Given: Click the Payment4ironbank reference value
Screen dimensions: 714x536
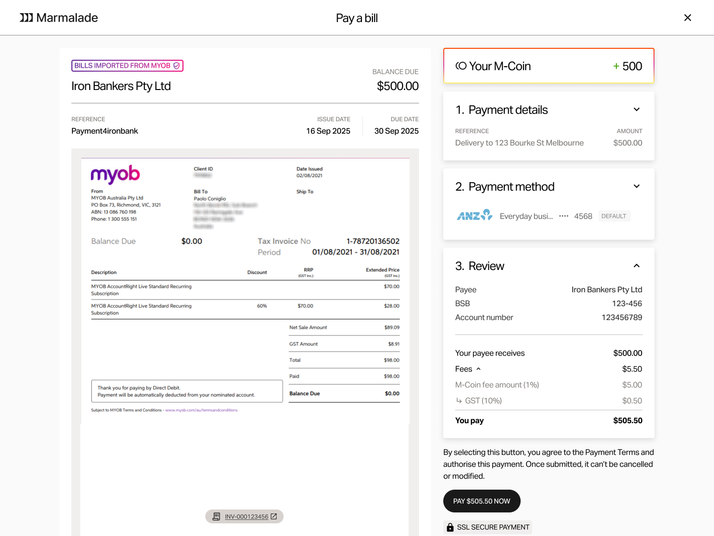Looking at the screenshot, I should coord(104,131).
